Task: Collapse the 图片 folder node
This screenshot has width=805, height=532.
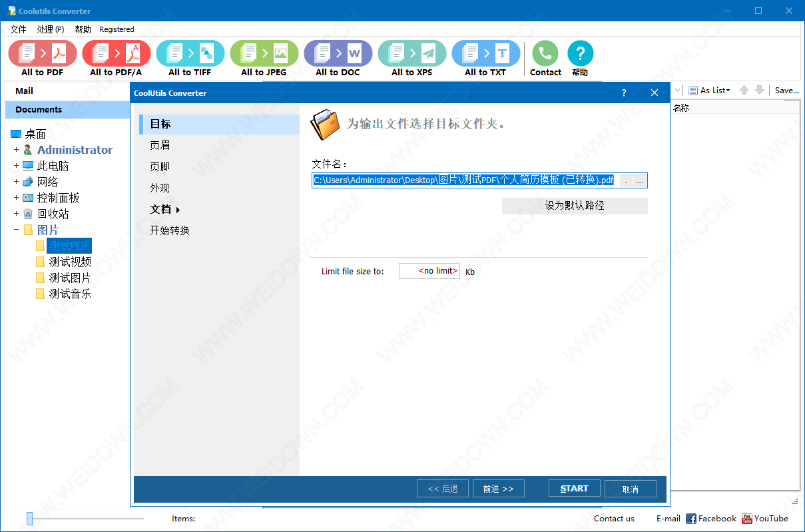Action: (x=16, y=230)
